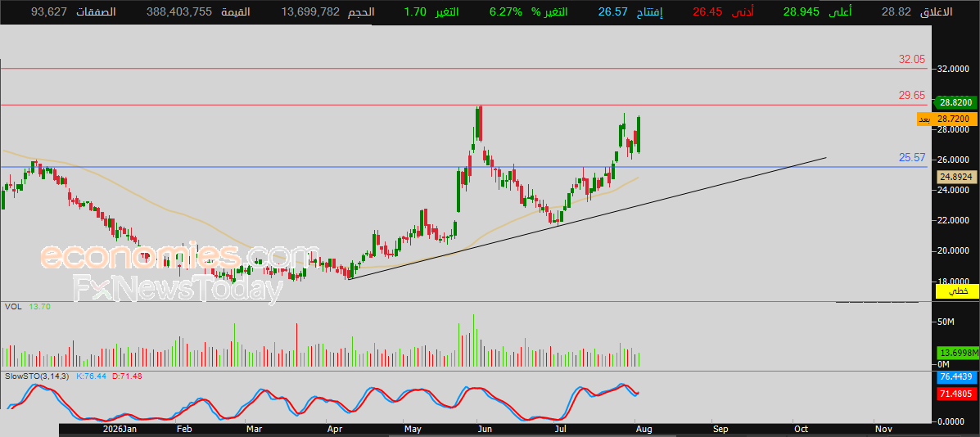
Task: Select the red 71.4805 stochastic tag
Action: tap(956, 394)
